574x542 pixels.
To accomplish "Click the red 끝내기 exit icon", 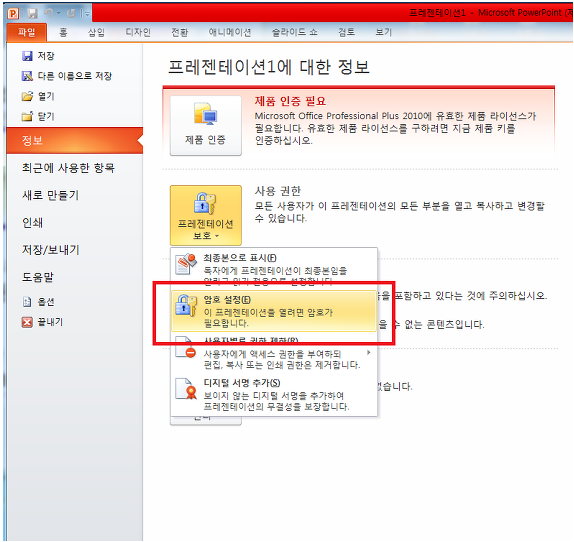I will pyautogui.click(x=27, y=322).
